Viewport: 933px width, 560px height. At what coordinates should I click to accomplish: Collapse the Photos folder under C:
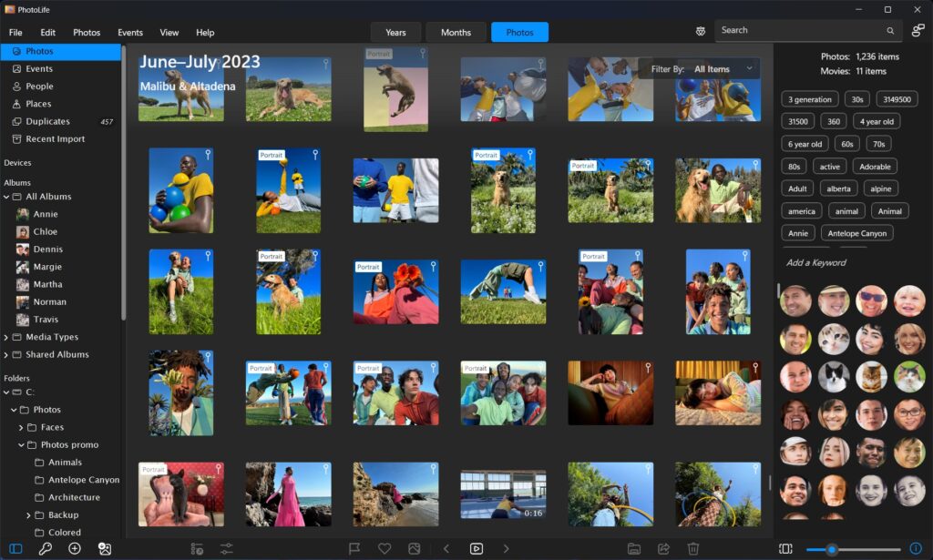(x=14, y=410)
